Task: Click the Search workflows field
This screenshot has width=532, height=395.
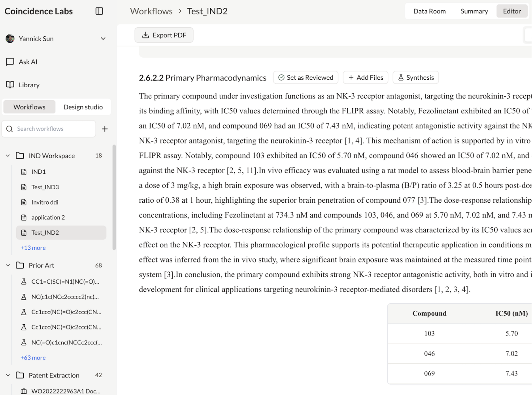Action: (49, 129)
